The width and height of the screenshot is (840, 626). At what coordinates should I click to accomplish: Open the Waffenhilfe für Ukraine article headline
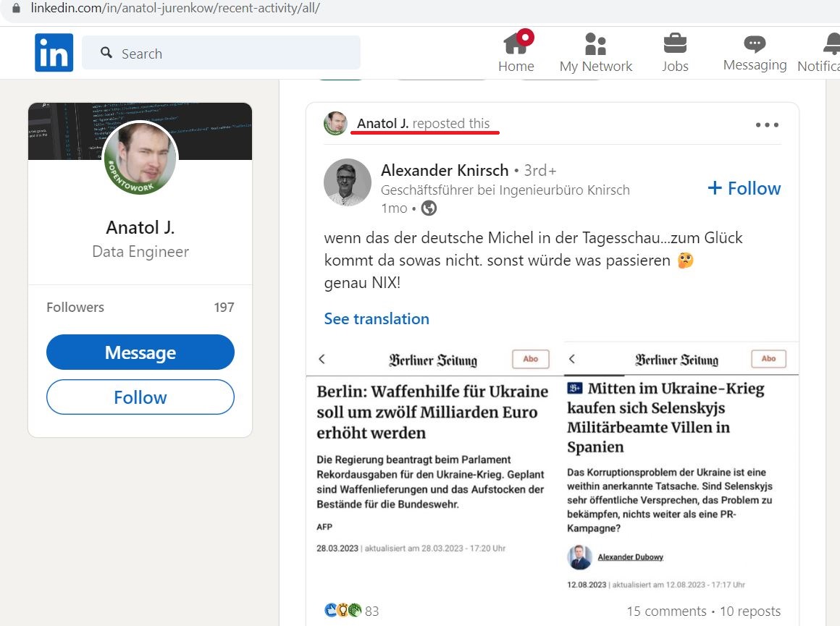pyautogui.click(x=432, y=412)
